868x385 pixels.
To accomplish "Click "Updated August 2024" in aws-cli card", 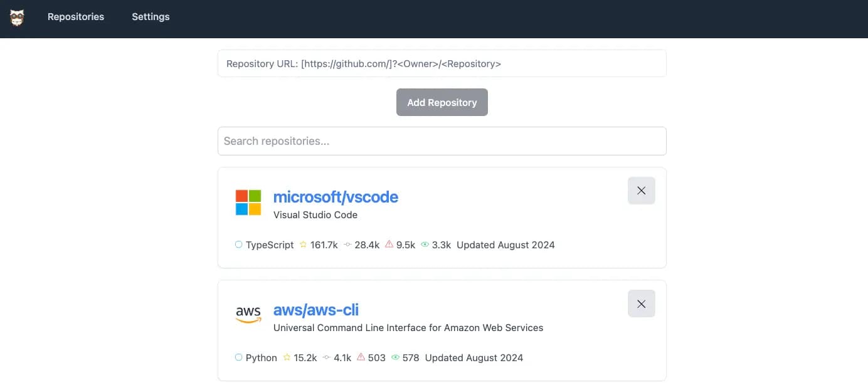I will click(474, 357).
